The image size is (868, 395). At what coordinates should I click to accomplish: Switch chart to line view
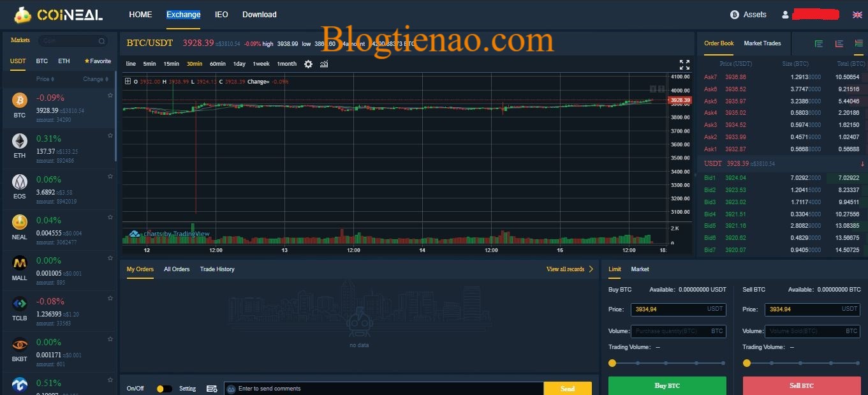click(x=131, y=64)
